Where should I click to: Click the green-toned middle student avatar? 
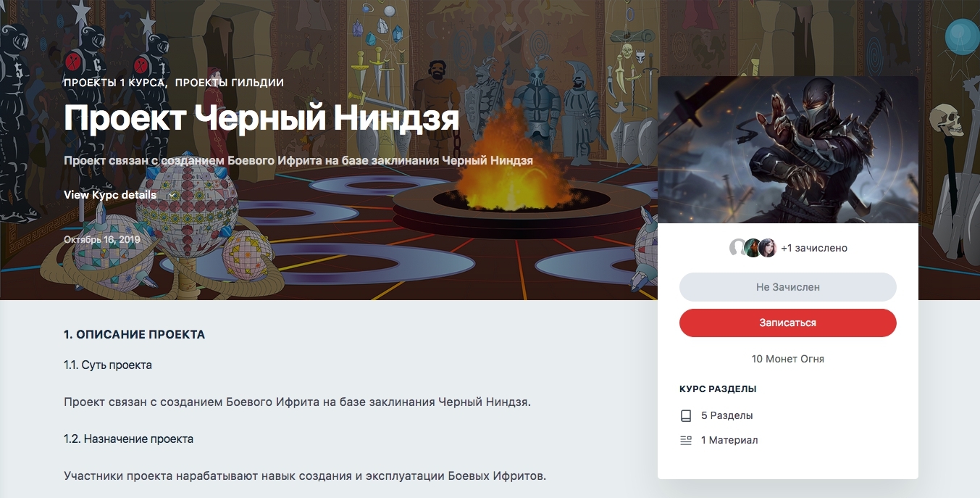coord(753,248)
